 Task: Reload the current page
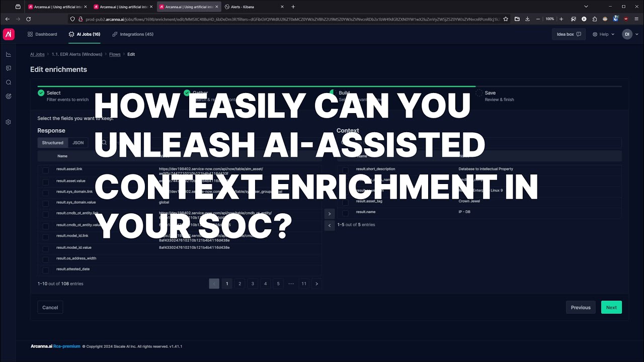[x=29, y=19]
